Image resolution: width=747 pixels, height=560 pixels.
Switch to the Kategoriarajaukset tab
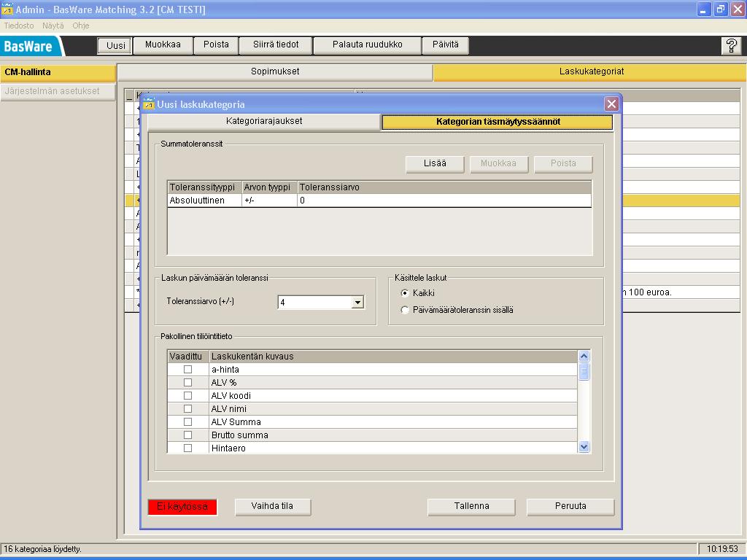264,122
